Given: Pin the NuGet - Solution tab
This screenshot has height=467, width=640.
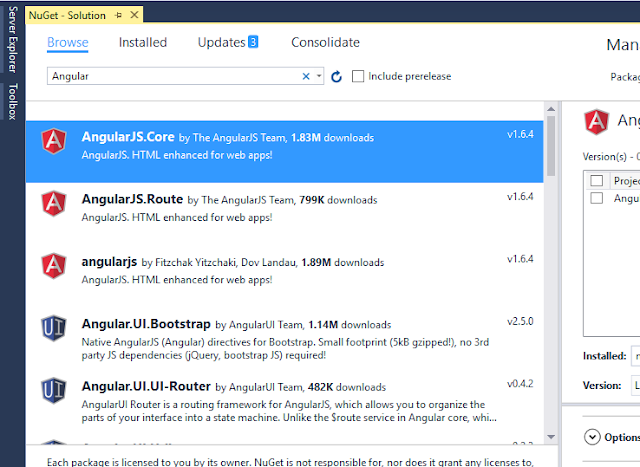Looking at the screenshot, I should (x=119, y=16).
